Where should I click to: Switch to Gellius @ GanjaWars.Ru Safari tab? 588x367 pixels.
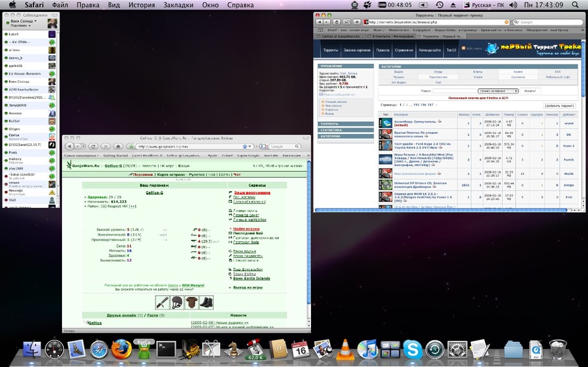[340, 37]
